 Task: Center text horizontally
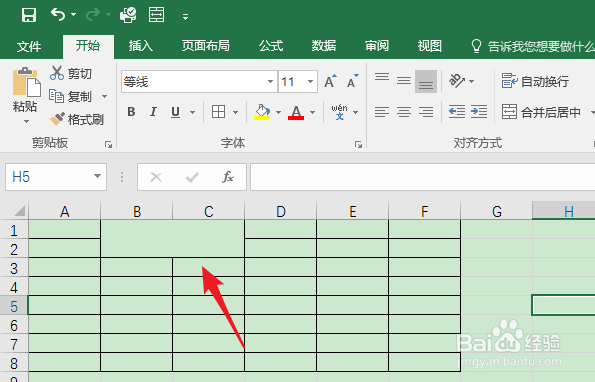tap(404, 112)
